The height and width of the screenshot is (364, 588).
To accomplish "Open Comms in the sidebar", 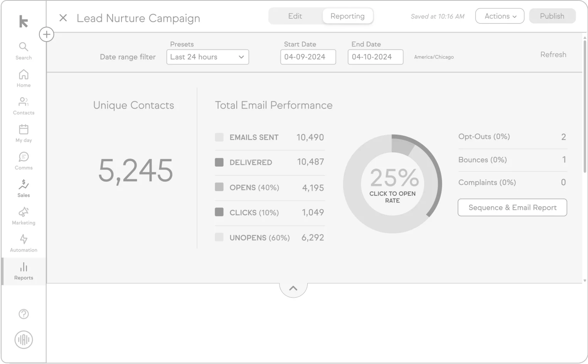I will 24,161.
